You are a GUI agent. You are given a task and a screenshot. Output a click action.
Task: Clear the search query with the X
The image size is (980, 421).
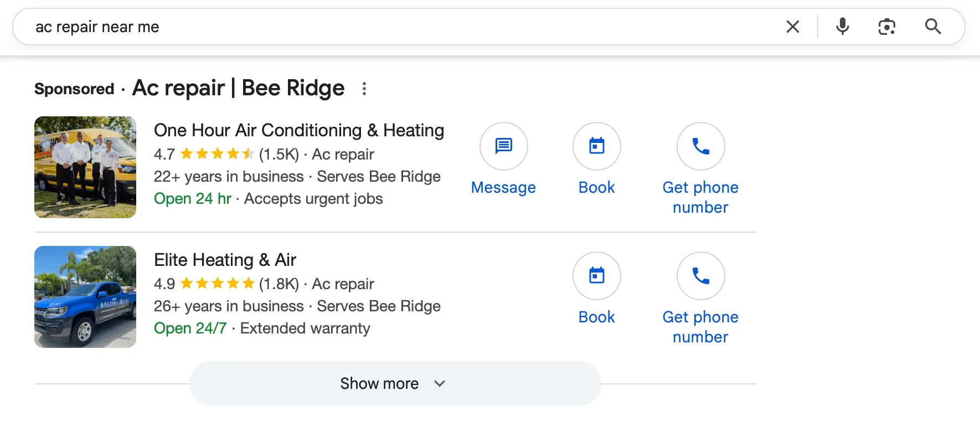792,26
